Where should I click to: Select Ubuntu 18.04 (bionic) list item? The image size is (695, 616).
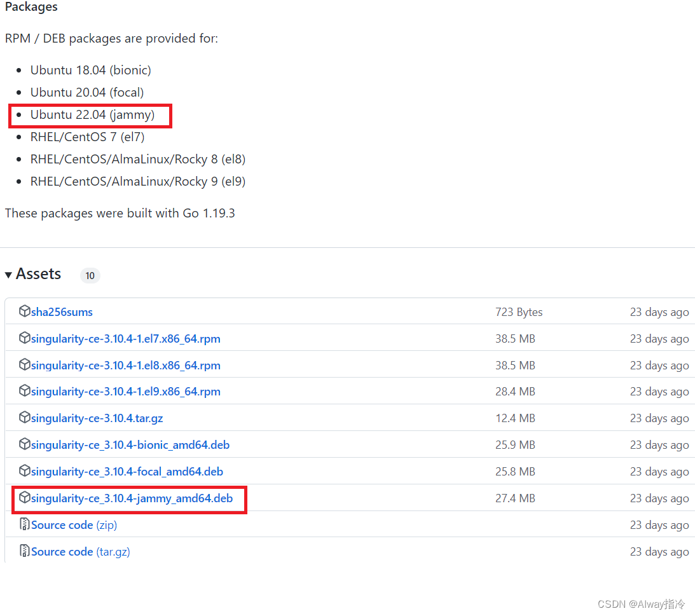click(90, 70)
